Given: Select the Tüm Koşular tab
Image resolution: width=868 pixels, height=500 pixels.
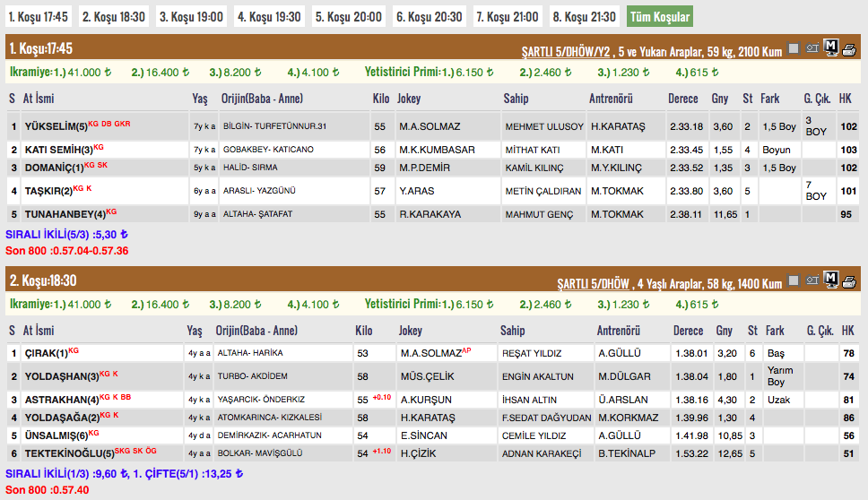Looking at the screenshot, I should [x=659, y=17].
